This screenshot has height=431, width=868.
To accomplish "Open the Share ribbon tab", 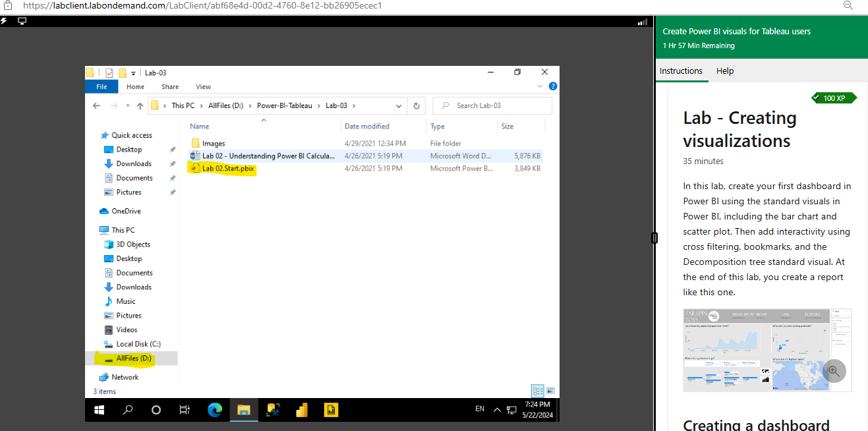I will (x=170, y=86).
